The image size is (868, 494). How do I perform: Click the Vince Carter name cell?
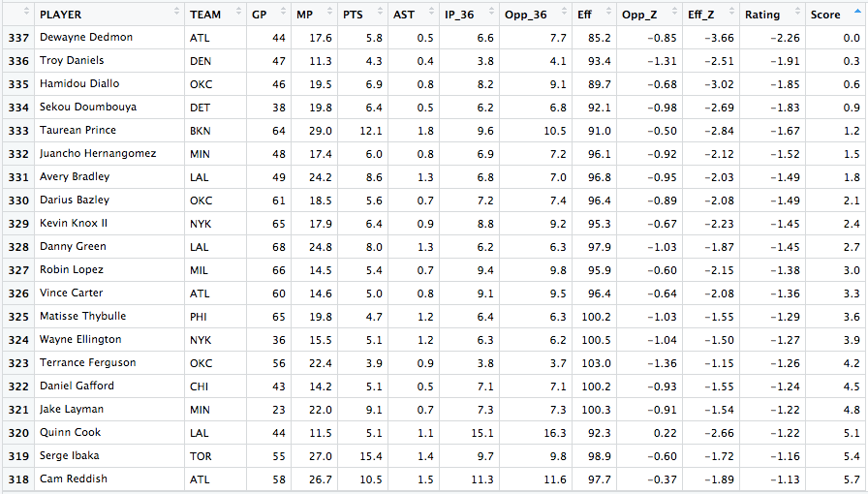[x=71, y=293]
